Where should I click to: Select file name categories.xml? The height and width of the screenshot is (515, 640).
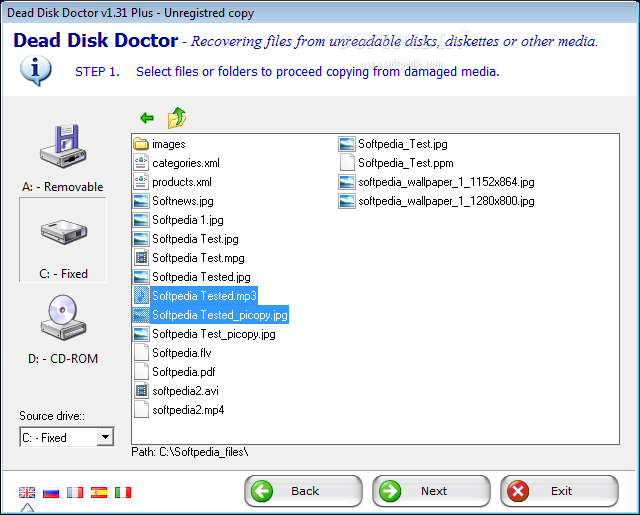tap(186, 163)
